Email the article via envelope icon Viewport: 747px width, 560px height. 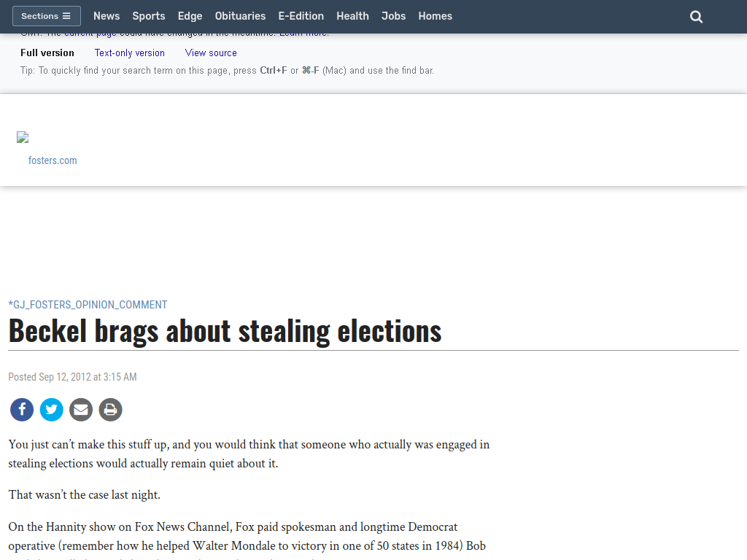tap(81, 410)
